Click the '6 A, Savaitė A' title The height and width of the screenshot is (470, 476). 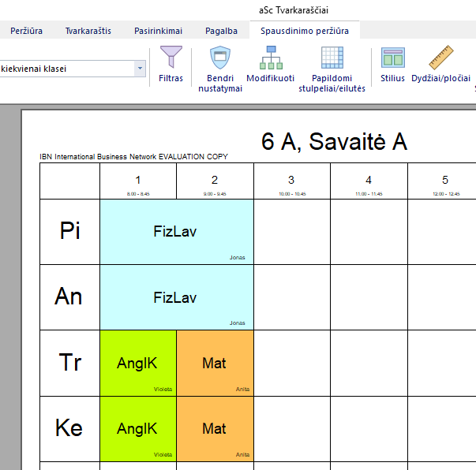click(334, 142)
